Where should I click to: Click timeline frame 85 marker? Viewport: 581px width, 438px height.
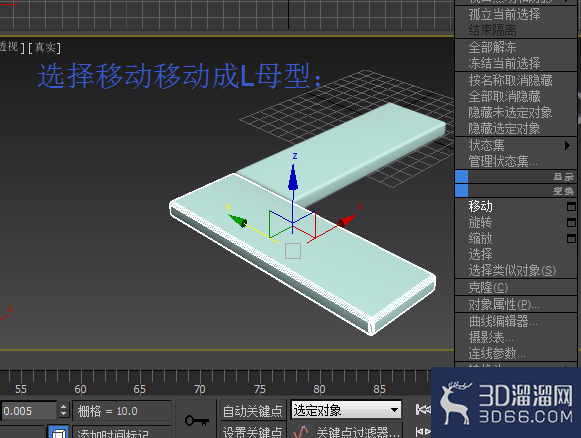tap(379, 389)
